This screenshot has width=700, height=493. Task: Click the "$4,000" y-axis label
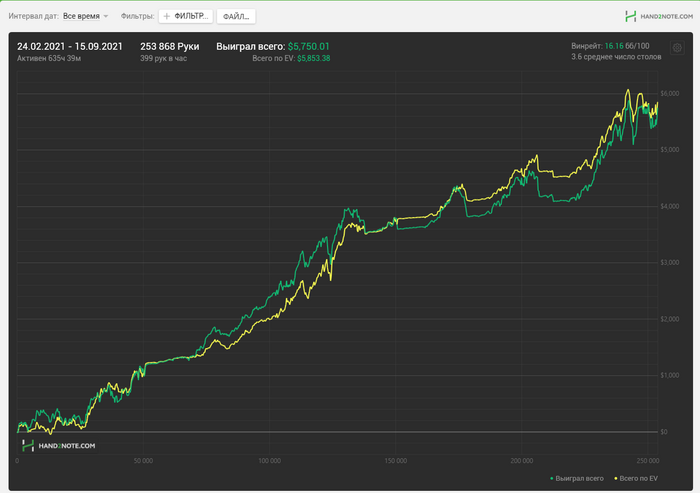click(670, 206)
